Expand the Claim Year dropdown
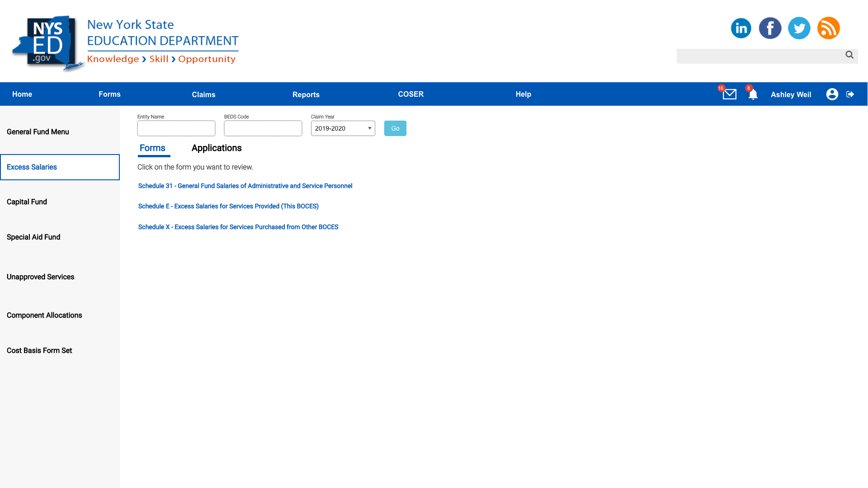 [343, 128]
